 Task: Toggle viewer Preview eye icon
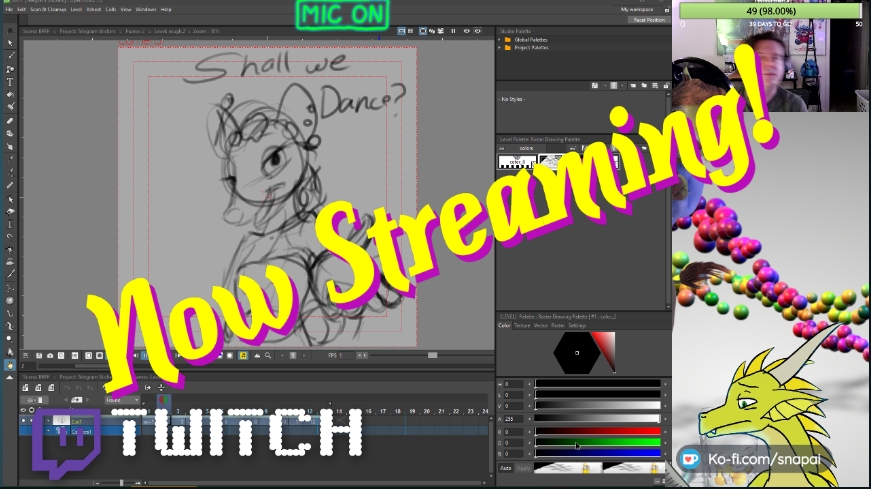467,31
